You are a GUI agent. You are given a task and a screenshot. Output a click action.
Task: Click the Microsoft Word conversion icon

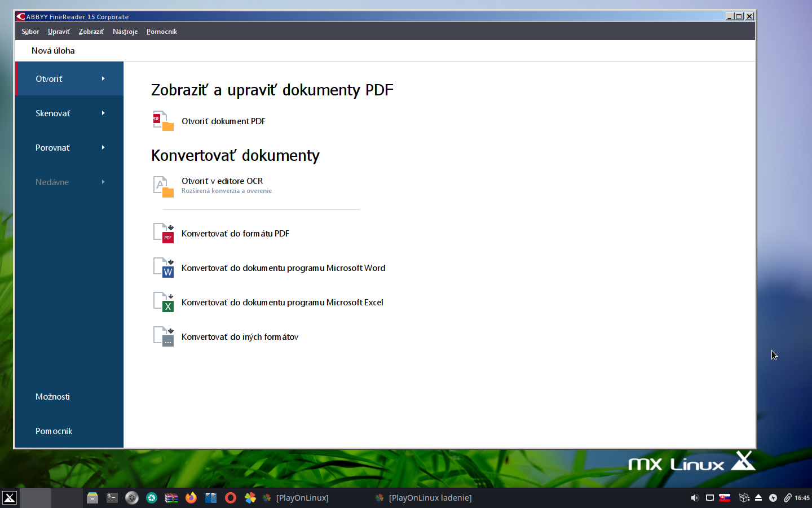pyautogui.click(x=164, y=268)
